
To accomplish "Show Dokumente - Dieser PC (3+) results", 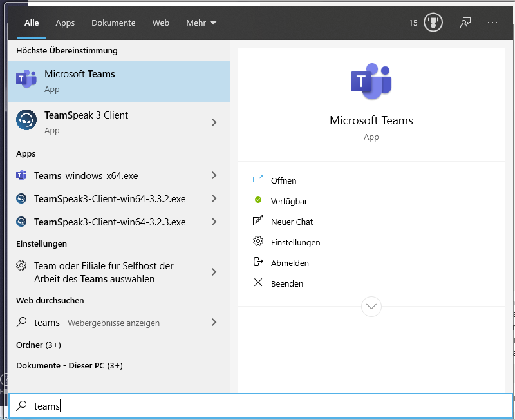I will pyautogui.click(x=70, y=365).
